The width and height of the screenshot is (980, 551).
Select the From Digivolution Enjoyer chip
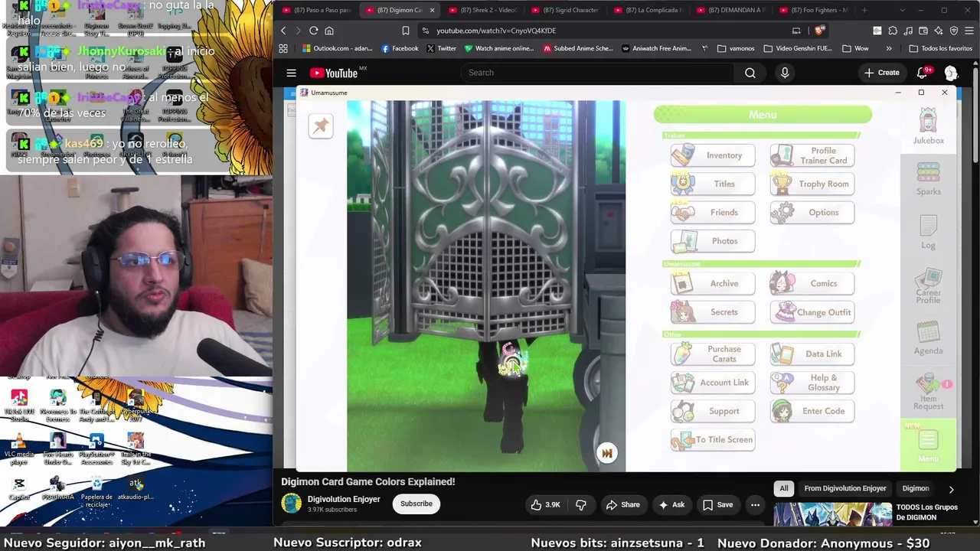pyautogui.click(x=845, y=488)
